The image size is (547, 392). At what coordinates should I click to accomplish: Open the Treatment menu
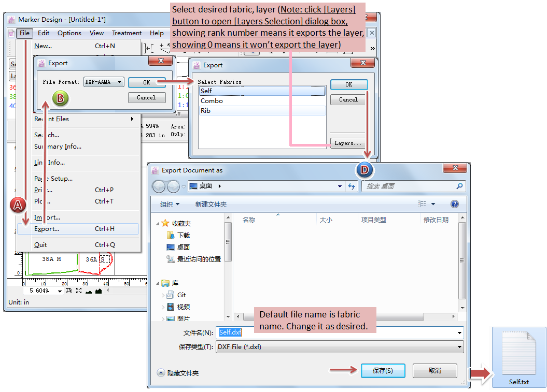(127, 33)
